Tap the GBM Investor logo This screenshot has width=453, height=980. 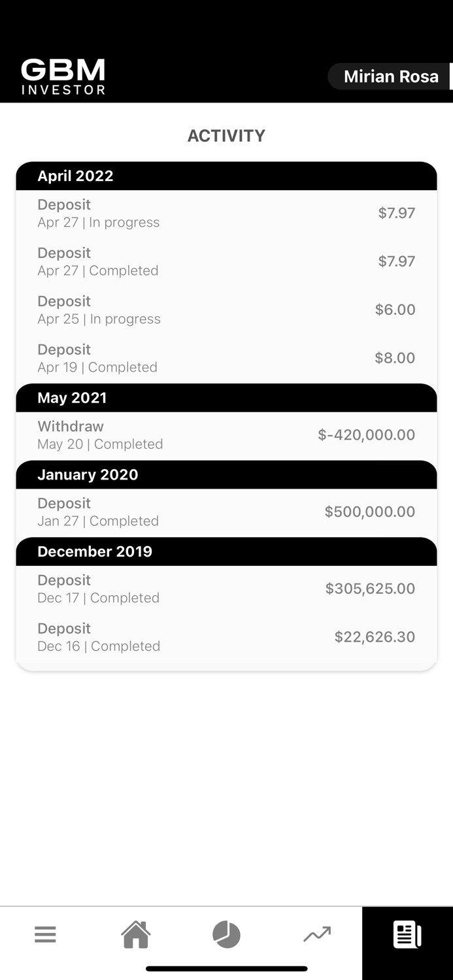[63, 75]
